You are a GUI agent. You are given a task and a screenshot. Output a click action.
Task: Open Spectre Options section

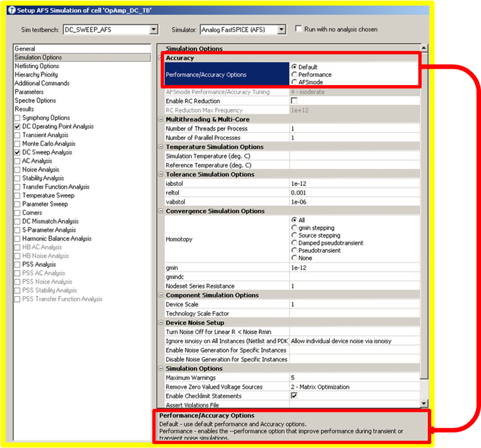[x=35, y=100]
